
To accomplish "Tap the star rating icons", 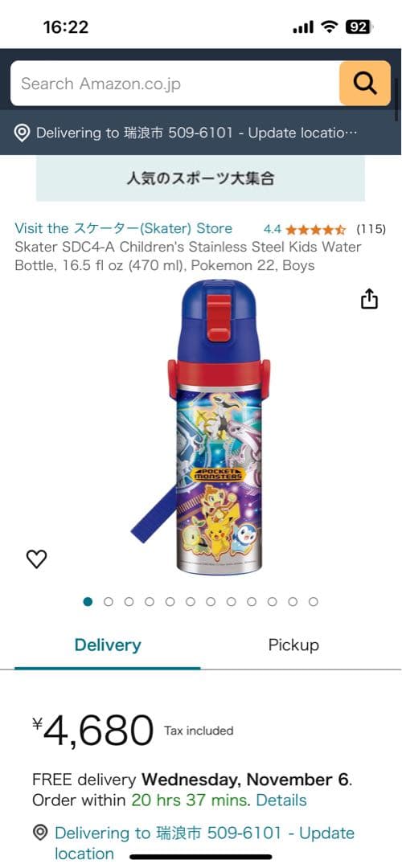I will pos(316,229).
